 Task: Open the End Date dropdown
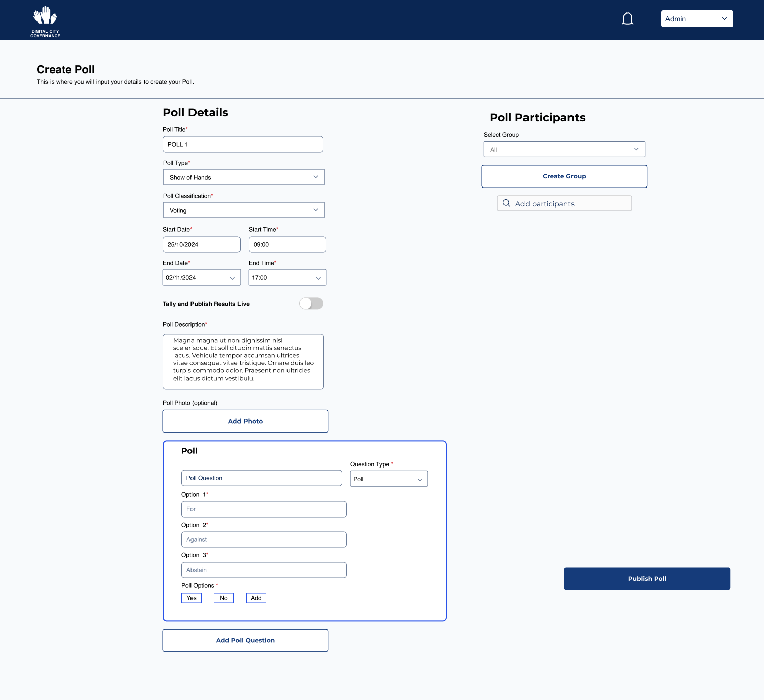[x=201, y=277]
